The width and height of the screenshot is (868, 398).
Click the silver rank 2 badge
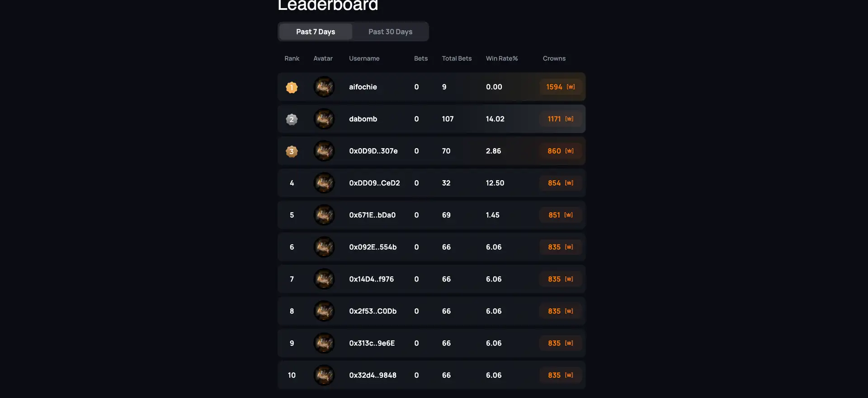point(292,119)
